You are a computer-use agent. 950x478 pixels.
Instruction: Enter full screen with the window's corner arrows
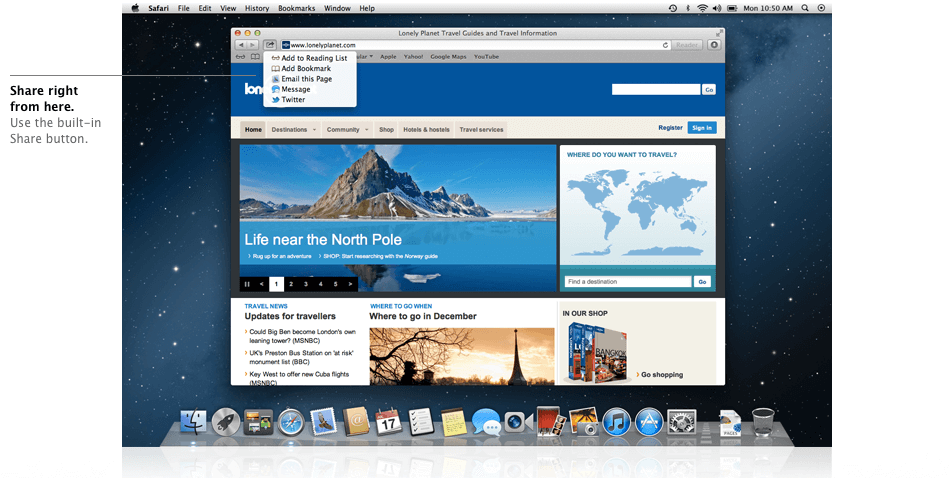click(719, 33)
